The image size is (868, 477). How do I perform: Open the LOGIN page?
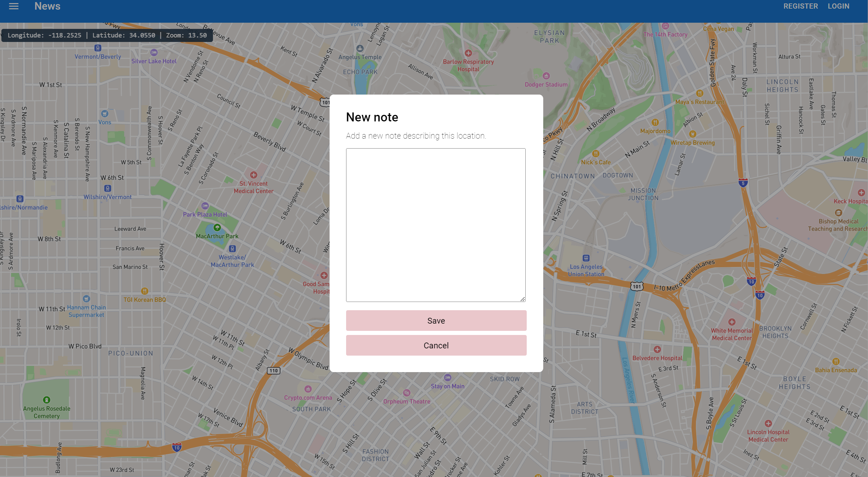tap(838, 6)
